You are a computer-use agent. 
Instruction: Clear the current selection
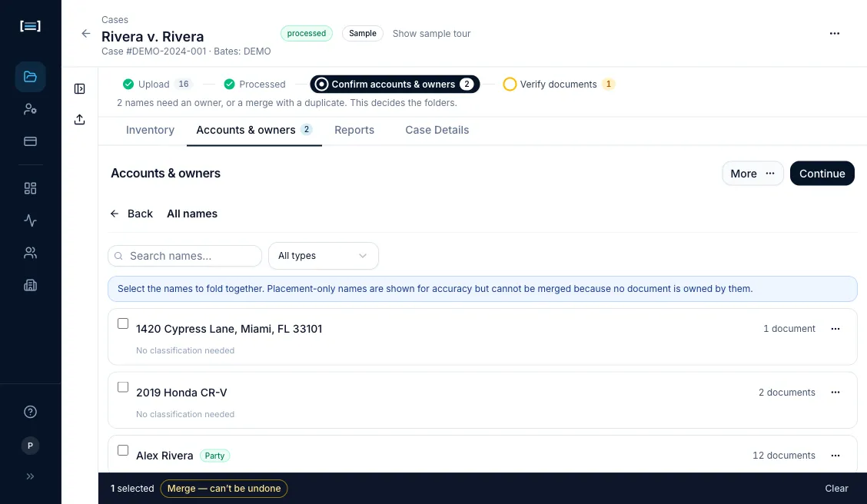click(836, 489)
